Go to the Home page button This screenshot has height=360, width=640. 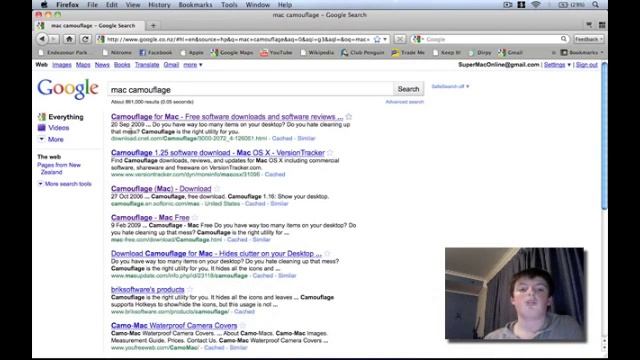tap(69, 39)
